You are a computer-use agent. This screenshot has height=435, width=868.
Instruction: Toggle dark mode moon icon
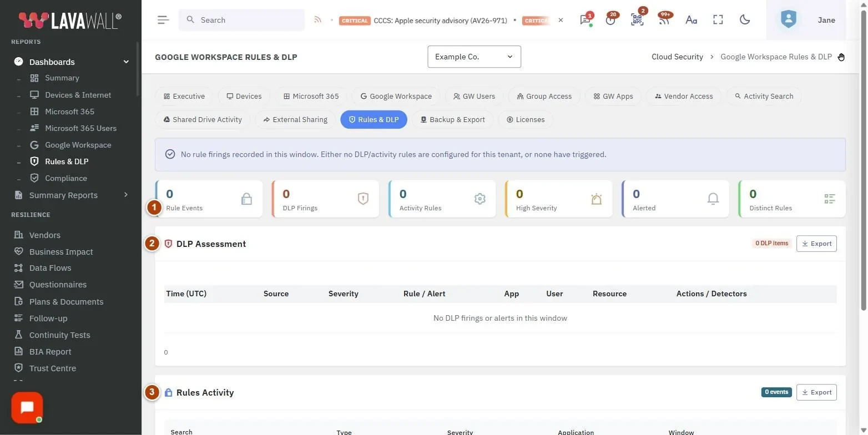(745, 20)
